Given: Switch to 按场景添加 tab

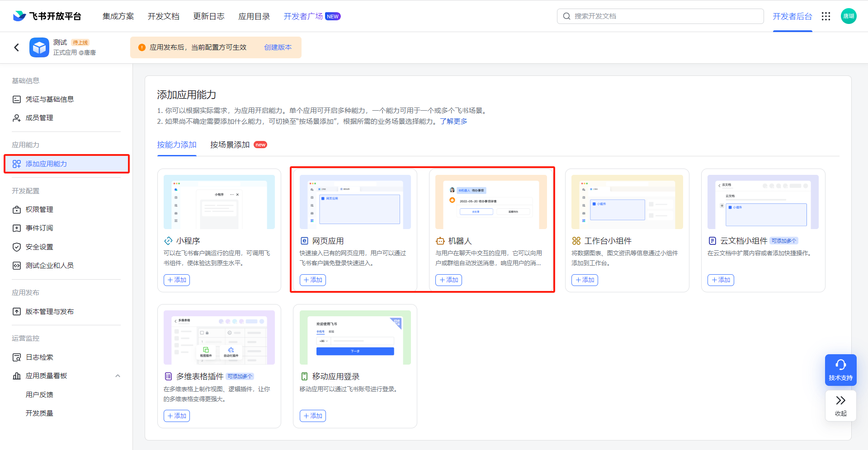Looking at the screenshot, I should point(230,145).
